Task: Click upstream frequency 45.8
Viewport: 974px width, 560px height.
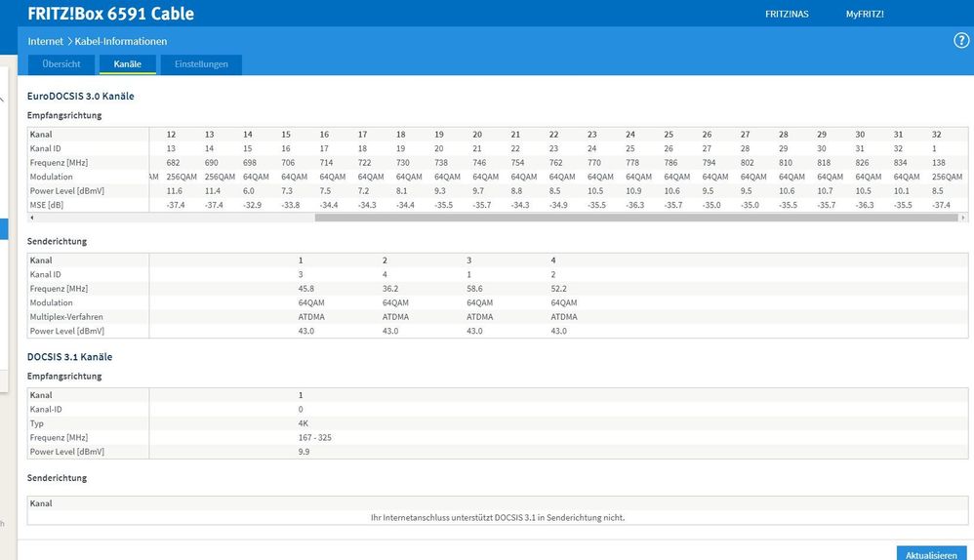Action: click(305, 289)
